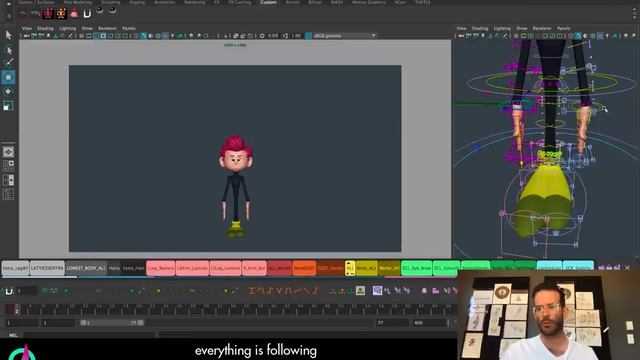Screen dimensions: 640x360
Task: Open Shading menu in left viewport
Action: 45,29
